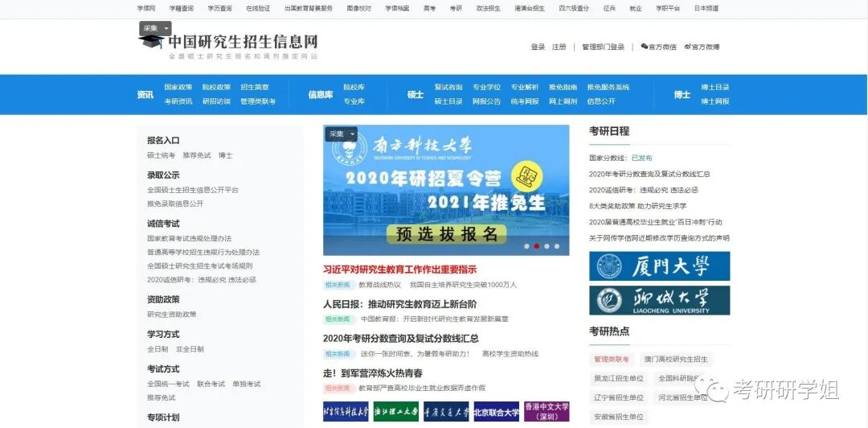Click the 黑龙江招生单位 hot tag
This screenshot has width=868, height=428.
[619, 379]
